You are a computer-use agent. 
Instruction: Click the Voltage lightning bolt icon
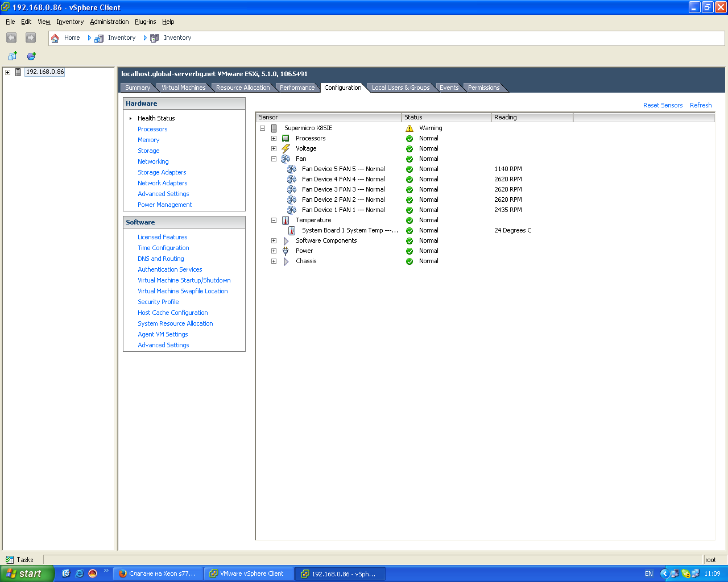pyautogui.click(x=286, y=149)
